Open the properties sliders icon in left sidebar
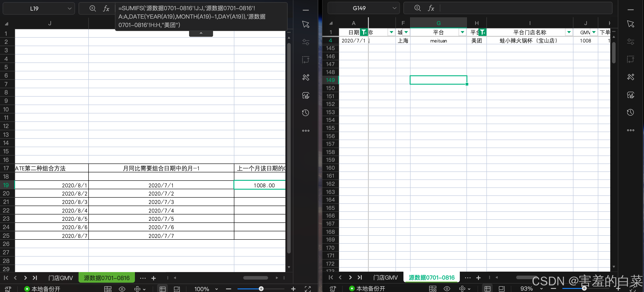 (x=306, y=42)
